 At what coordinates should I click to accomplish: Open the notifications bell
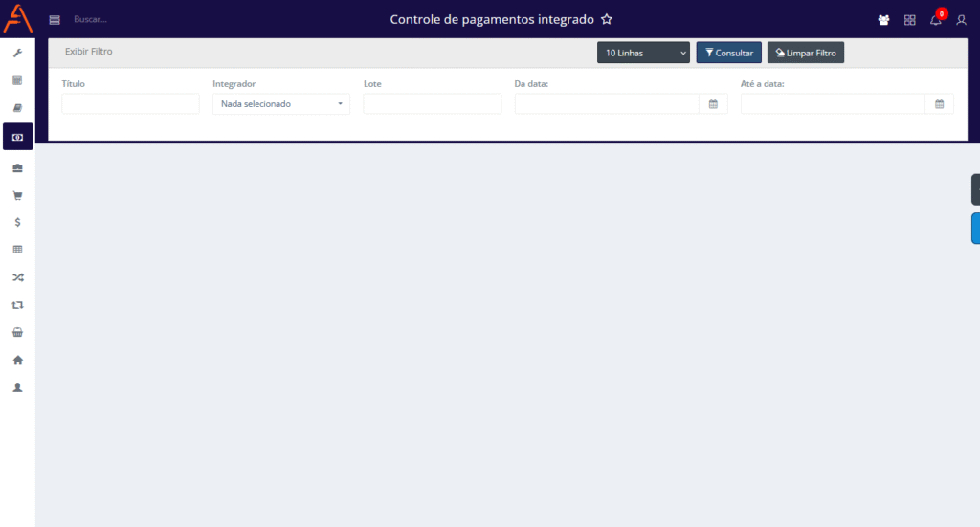(x=936, y=20)
